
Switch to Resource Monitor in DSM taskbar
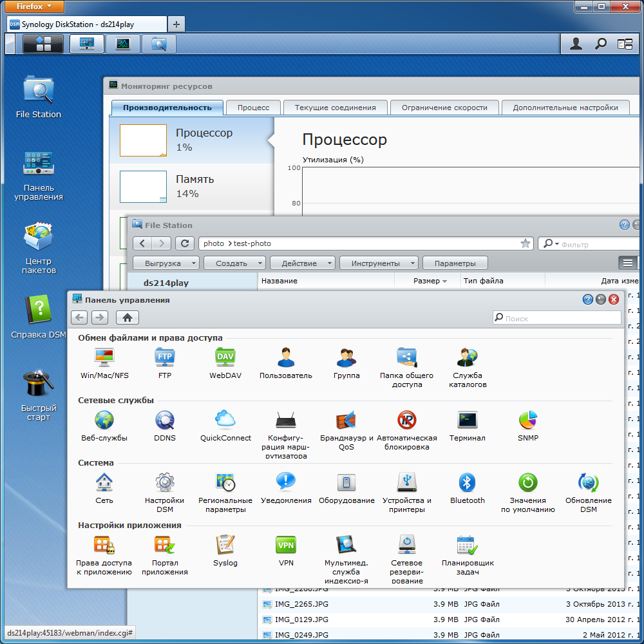pos(123,44)
